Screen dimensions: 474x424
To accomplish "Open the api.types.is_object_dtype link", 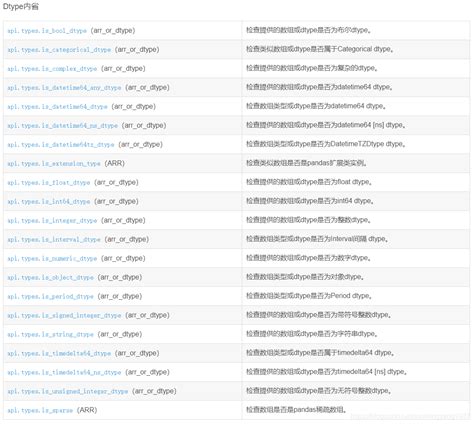I will (x=50, y=278).
